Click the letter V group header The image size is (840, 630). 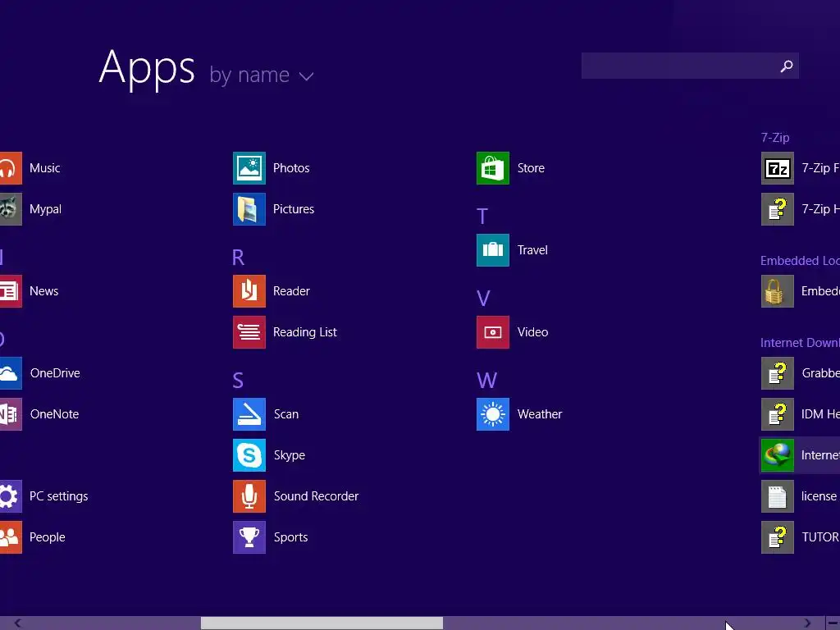point(483,299)
